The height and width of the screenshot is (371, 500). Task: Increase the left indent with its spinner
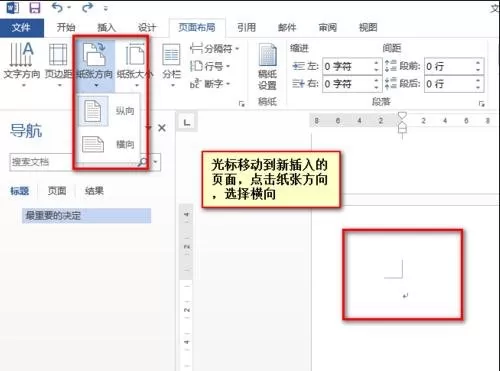click(x=376, y=63)
